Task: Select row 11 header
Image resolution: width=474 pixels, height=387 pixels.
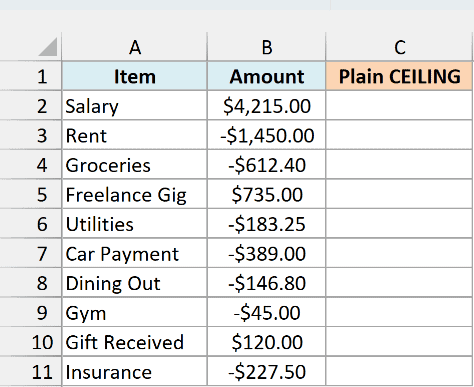Action: (31, 371)
